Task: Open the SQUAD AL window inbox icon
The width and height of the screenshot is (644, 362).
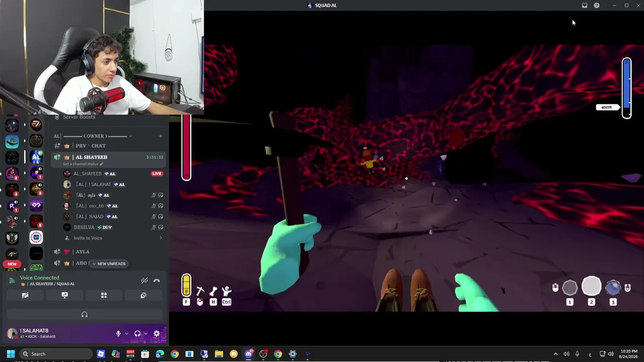Action: tap(585, 6)
